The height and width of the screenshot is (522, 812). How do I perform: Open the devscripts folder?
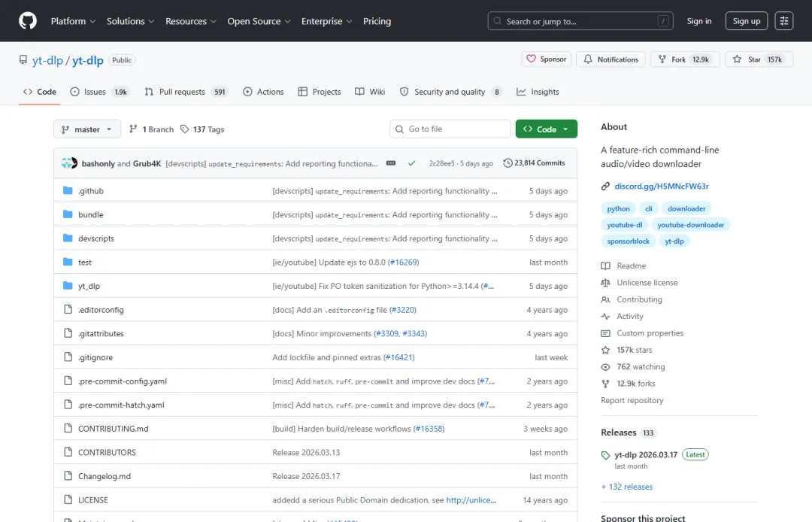pyautogui.click(x=95, y=238)
